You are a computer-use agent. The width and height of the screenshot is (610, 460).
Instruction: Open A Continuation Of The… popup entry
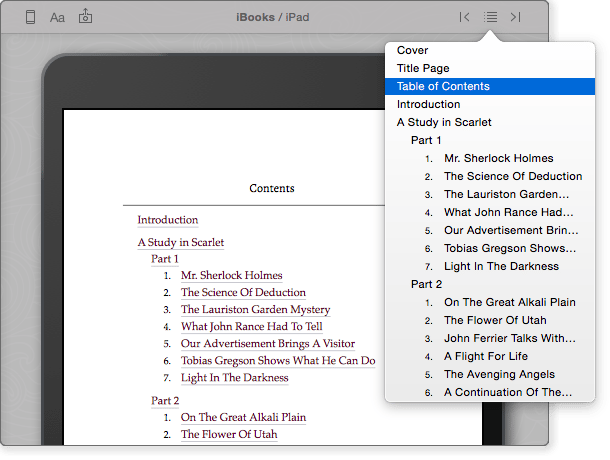click(x=490, y=392)
